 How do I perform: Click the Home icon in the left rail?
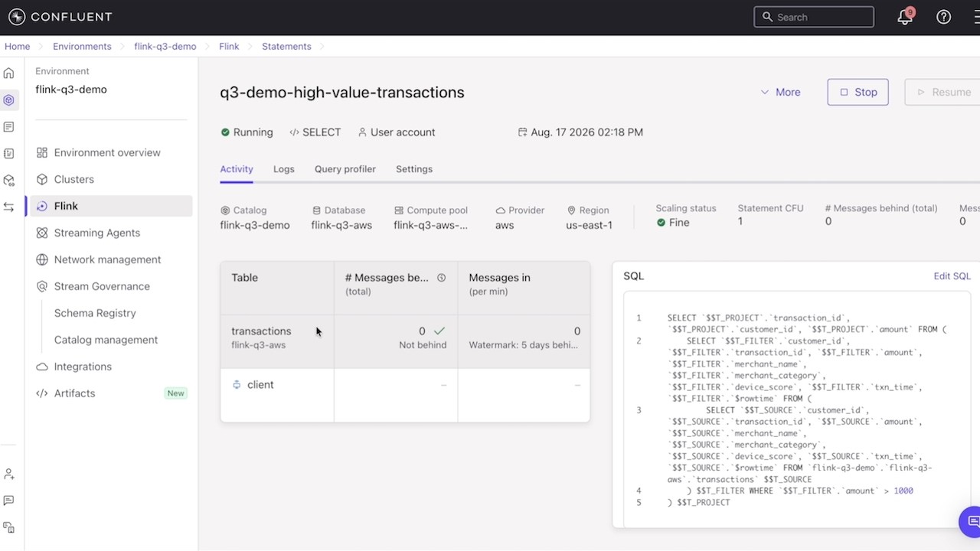coord(9,73)
